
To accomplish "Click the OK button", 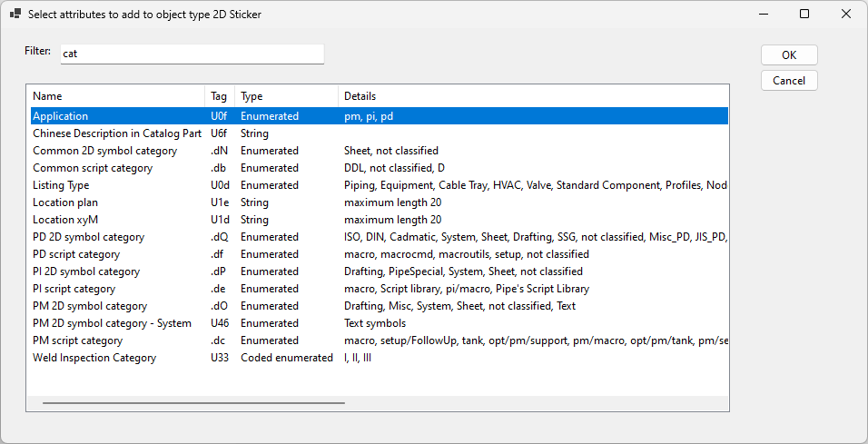I will tap(789, 55).
